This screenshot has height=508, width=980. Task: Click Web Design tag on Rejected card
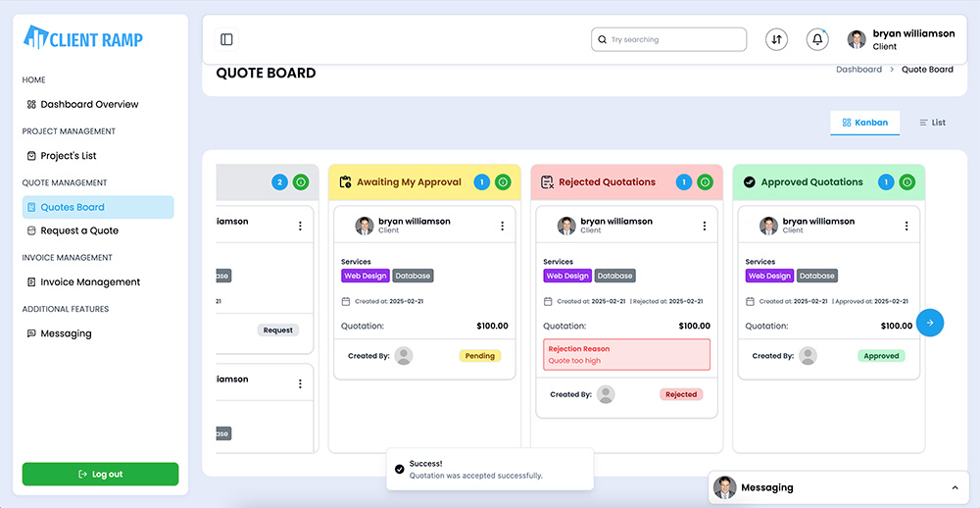coord(567,276)
